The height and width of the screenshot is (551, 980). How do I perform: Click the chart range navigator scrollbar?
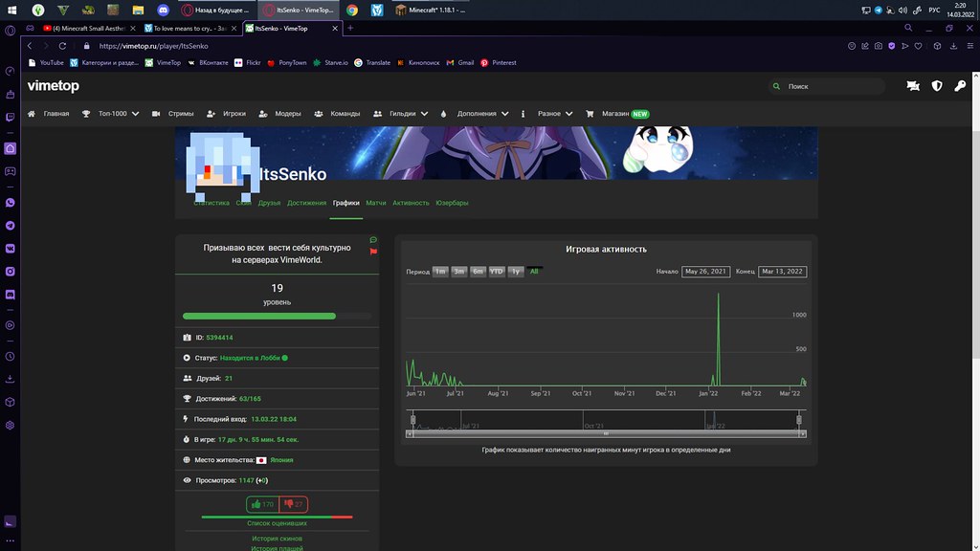pos(606,433)
